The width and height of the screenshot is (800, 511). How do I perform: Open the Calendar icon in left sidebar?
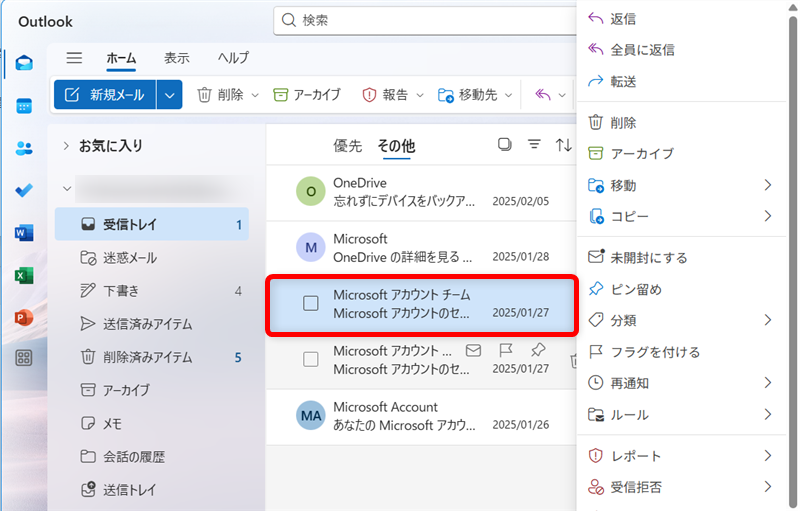coord(24,106)
